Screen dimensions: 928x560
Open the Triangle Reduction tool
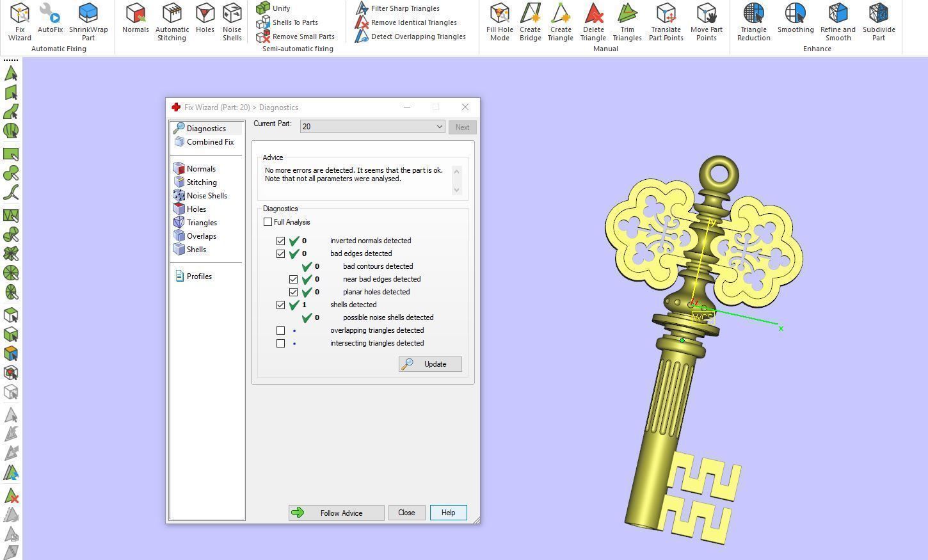point(753,21)
